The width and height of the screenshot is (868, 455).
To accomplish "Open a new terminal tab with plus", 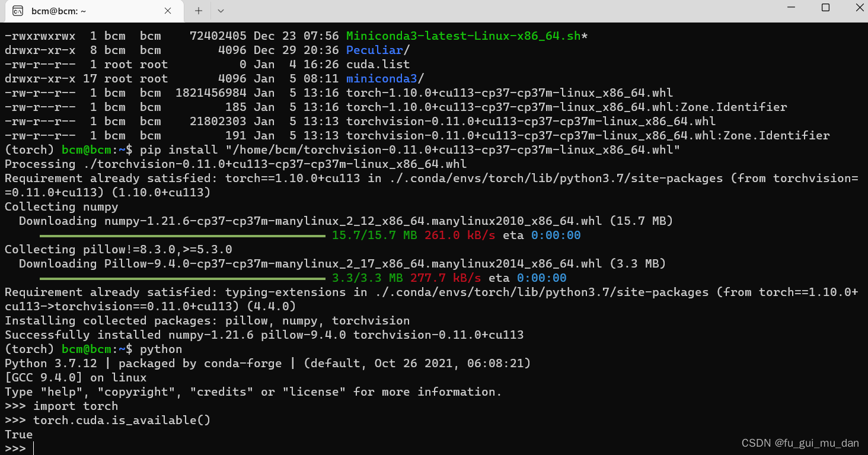I will pyautogui.click(x=198, y=10).
